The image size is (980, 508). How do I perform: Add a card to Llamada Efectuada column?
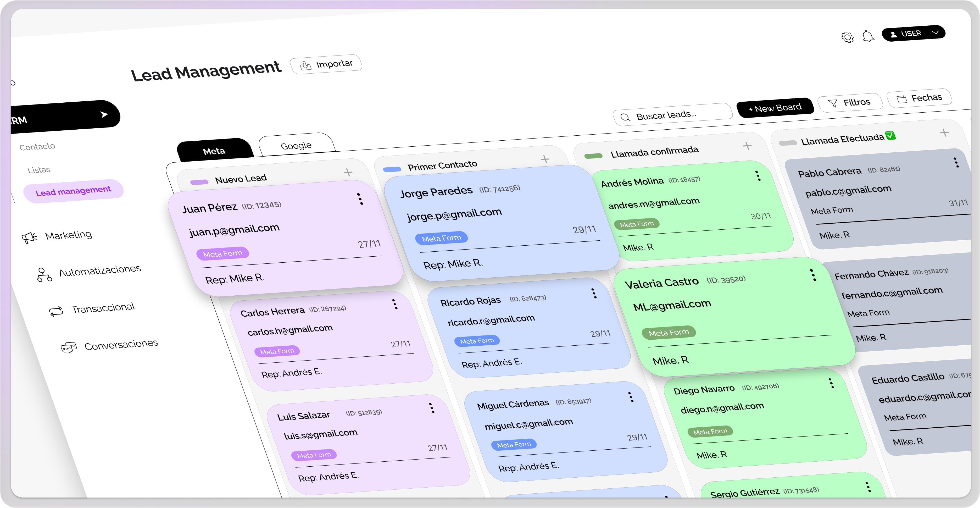[x=944, y=133]
